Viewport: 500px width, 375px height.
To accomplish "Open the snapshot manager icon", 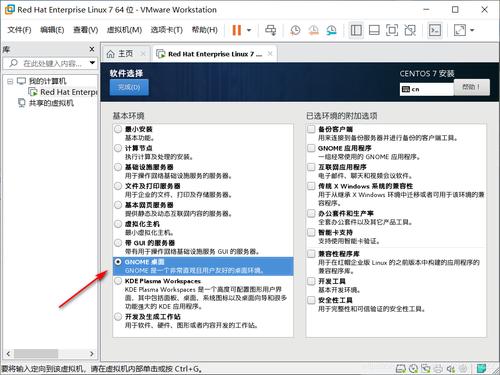I will (x=331, y=30).
